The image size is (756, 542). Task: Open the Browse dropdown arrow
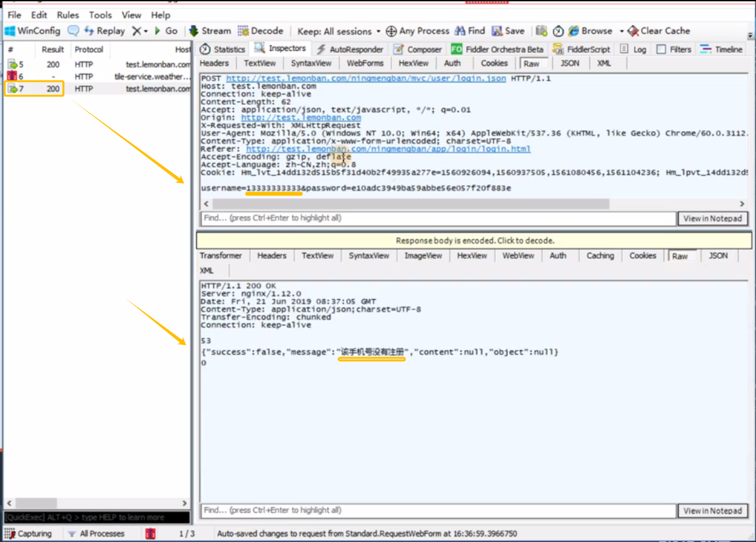(621, 31)
